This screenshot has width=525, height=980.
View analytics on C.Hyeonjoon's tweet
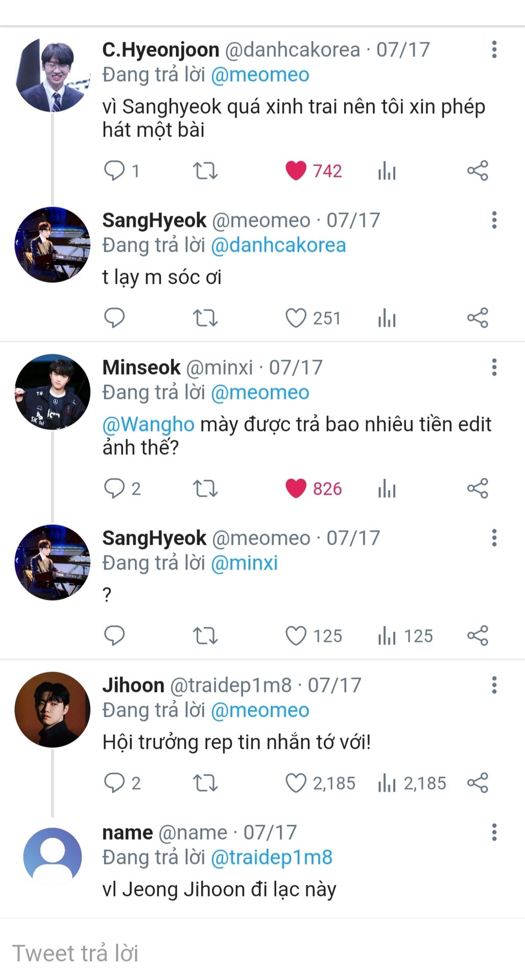point(387,170)
